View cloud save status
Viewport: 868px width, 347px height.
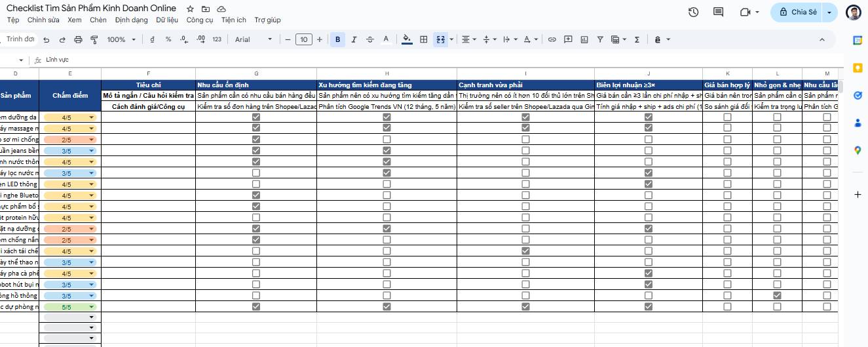pos(221,9)
